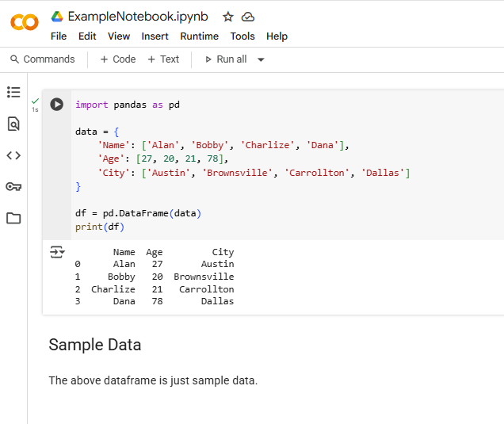
Task: Open the Commands search box
Action: (x=42, y=59)
